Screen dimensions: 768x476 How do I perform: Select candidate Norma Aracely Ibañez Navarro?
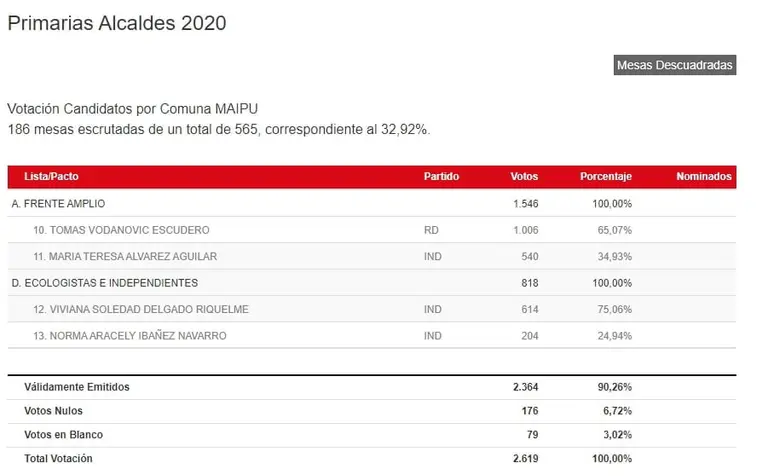[x=129, y=336]
